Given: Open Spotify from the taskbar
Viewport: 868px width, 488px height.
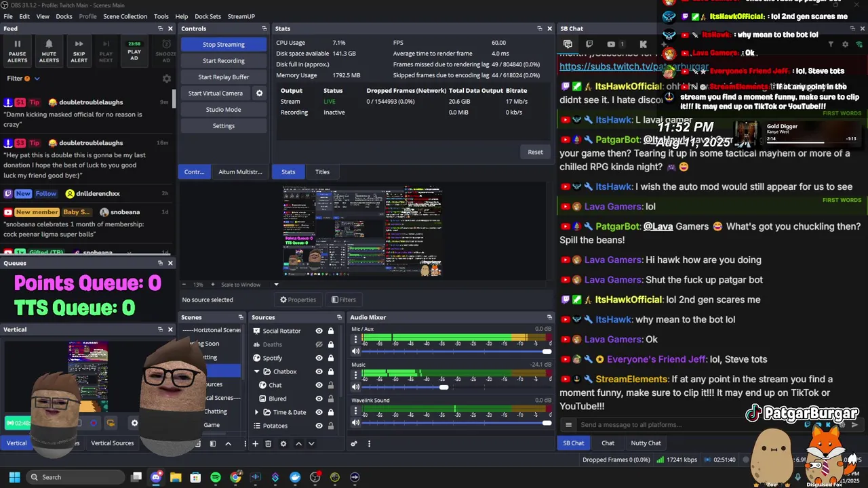Looking at the screenshot, I should click(x=216, y=477).
